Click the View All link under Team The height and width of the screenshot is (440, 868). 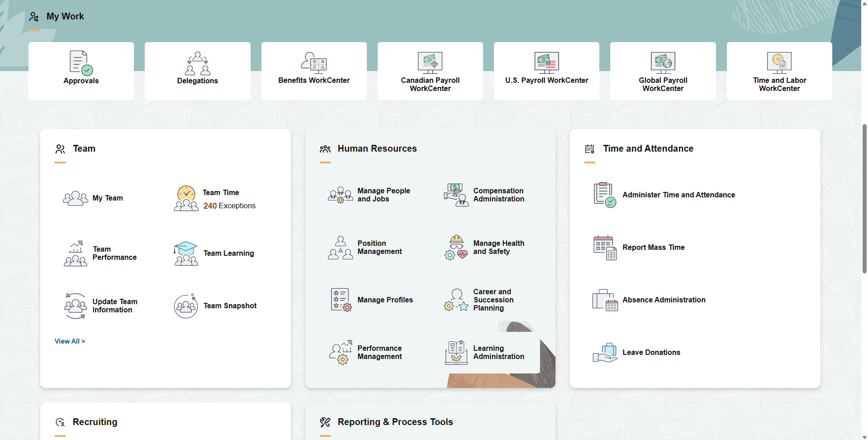[x=70, y=341]
